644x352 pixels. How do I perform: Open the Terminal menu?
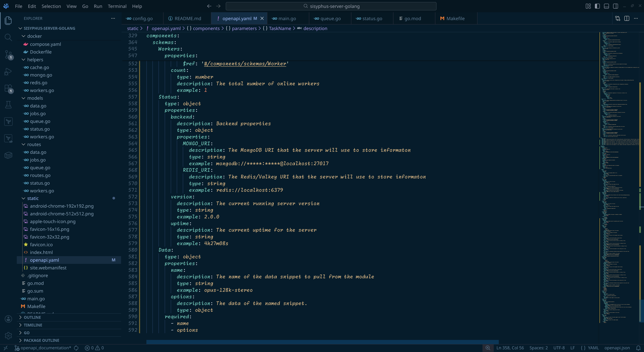pyautogui.click(x=117, y=6)
